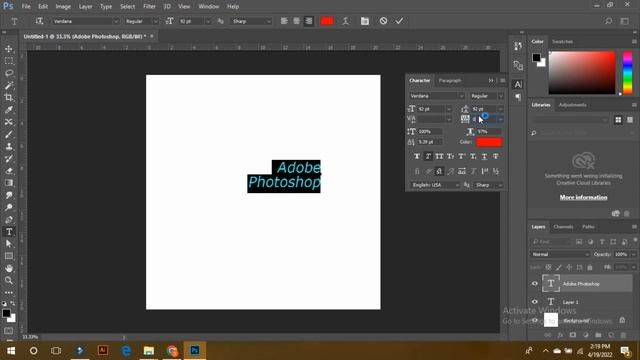Click the red text color swatch in options bar
Image resolution: width=640 pixels, height=360 pixels.
[x=327, y=21]
